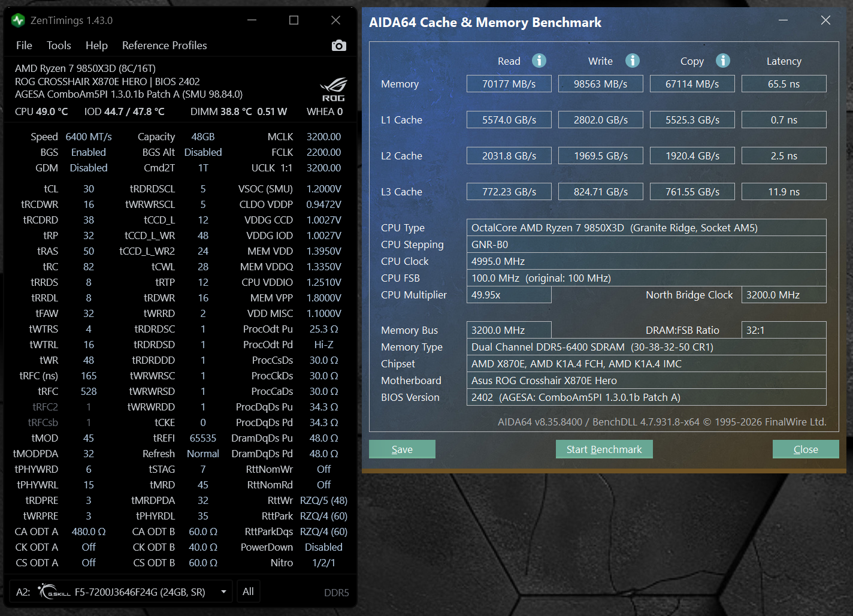Click the BIOS Version field
Viewport: 853px width, 616px height.
point(646,397)
